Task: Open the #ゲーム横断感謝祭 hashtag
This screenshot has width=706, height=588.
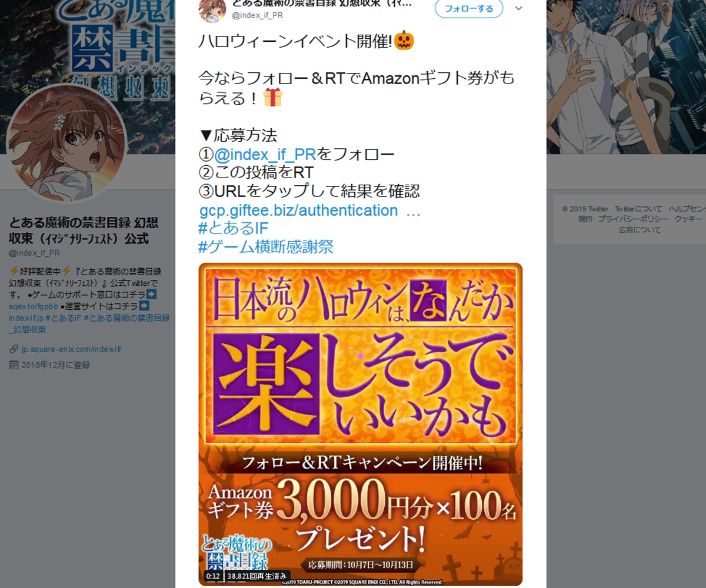Action: tap(266, 246)
